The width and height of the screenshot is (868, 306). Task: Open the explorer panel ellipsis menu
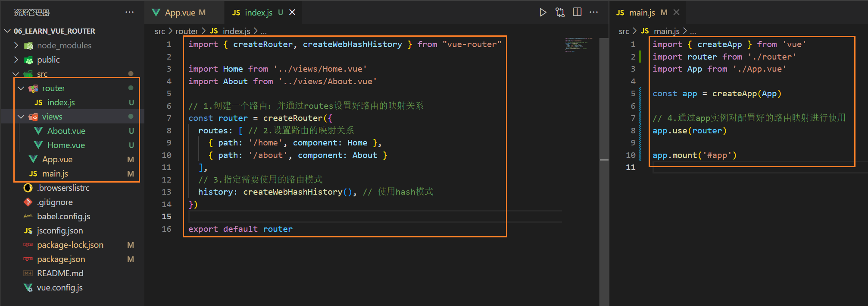[x=129, y=12]
